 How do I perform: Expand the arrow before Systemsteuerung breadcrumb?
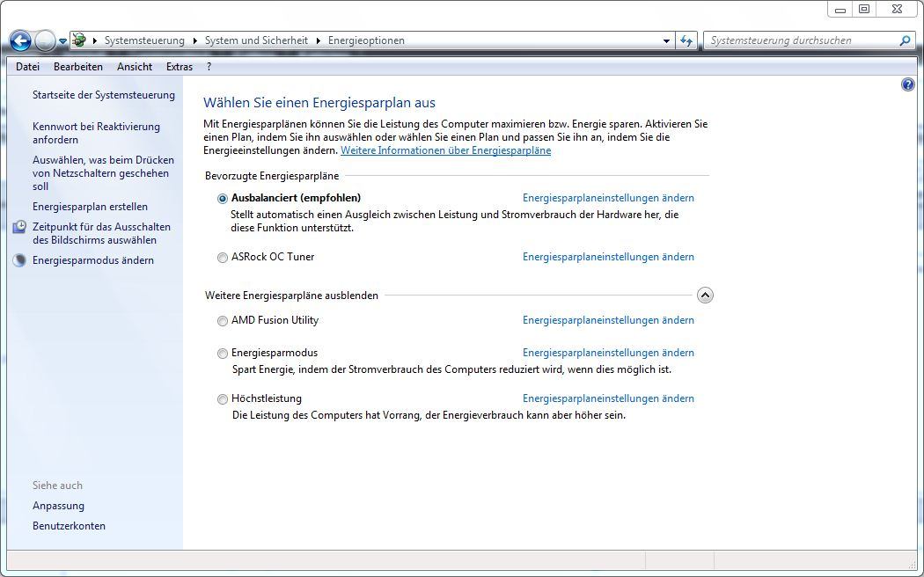click(95, 40)
